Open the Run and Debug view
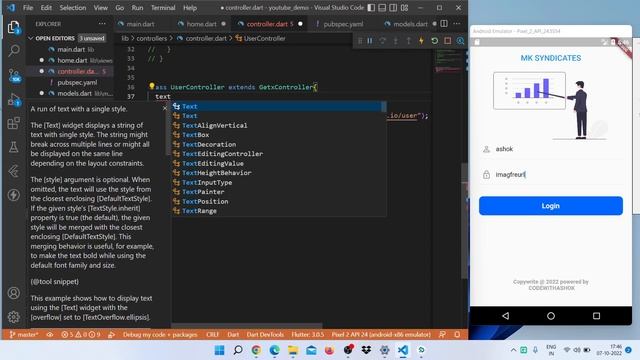 (x=14, y=99)
